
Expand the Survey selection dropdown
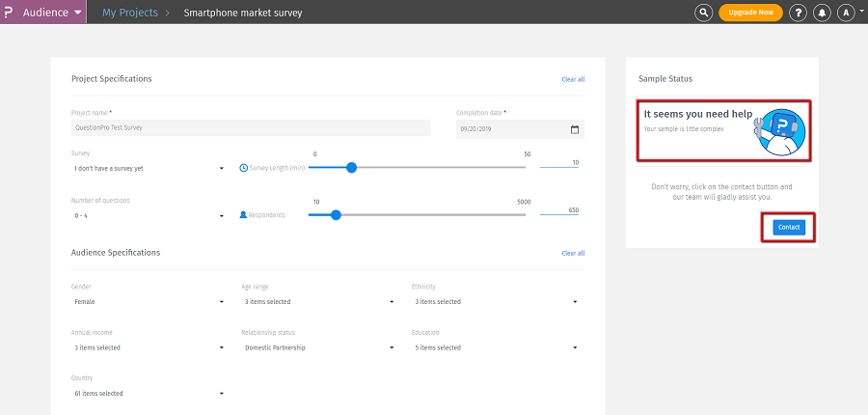coord(148,168)
